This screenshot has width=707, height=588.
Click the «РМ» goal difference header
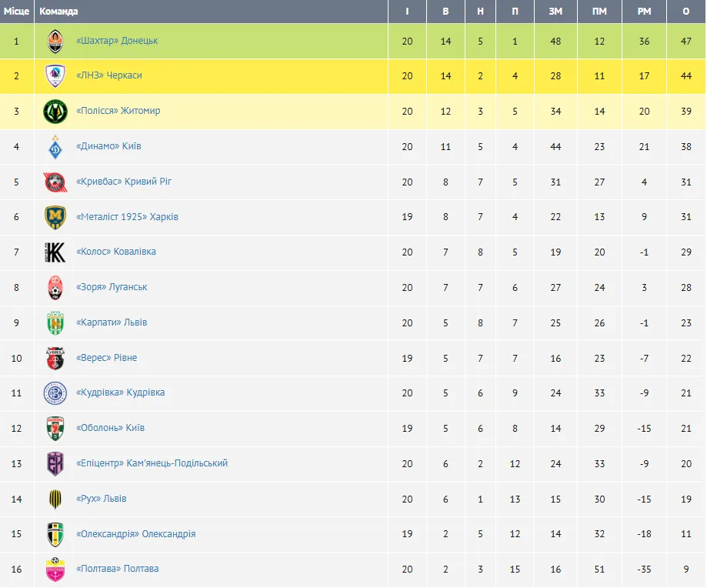(x=644, y=12)
